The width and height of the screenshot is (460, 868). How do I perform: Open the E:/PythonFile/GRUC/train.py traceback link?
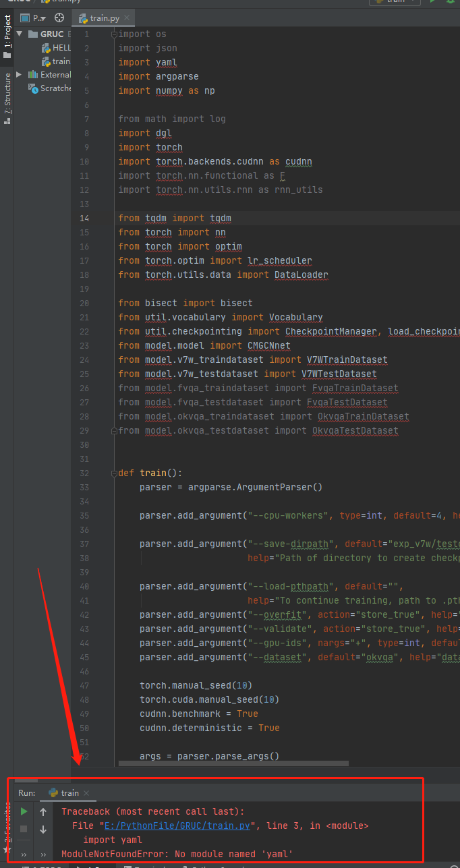coord(177,826)
